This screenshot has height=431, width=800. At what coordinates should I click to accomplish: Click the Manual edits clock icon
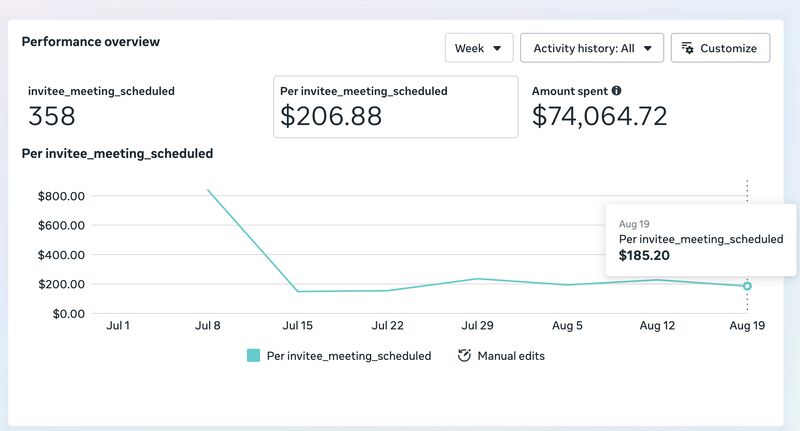click(464, 356)
